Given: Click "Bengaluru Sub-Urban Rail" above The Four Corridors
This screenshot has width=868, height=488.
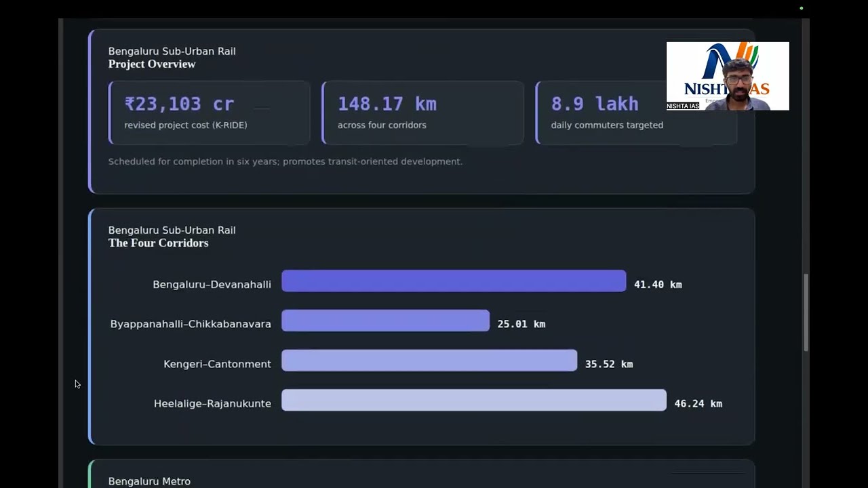Looking at the screenshot, I should point(172,230).
